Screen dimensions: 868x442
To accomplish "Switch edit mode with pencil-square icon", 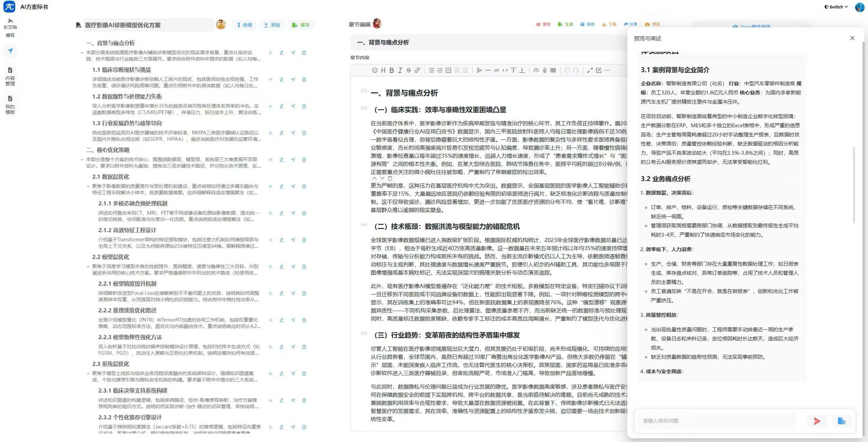I will (599, 70).
